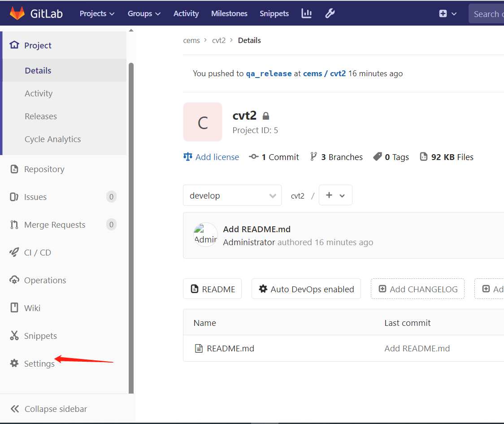Screen dimensions: 504x424
Task: Click the Administrator avatar on the commit
Action: pyautogui.click(x=206, y=235)
